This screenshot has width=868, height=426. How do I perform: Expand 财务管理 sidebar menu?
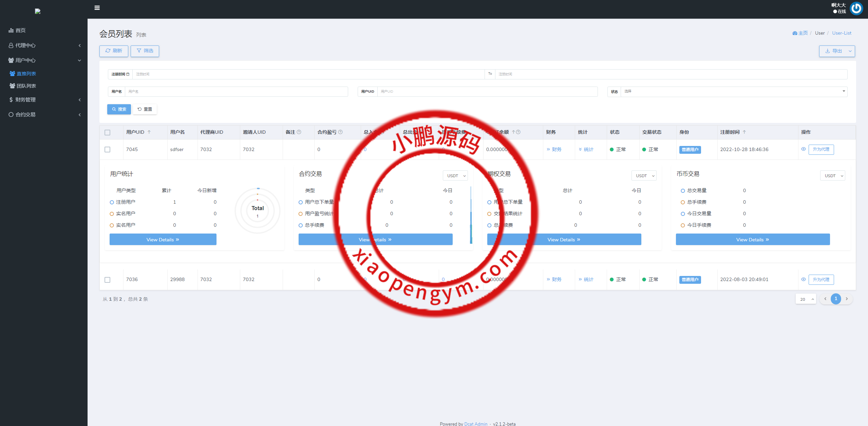[25, 99]
